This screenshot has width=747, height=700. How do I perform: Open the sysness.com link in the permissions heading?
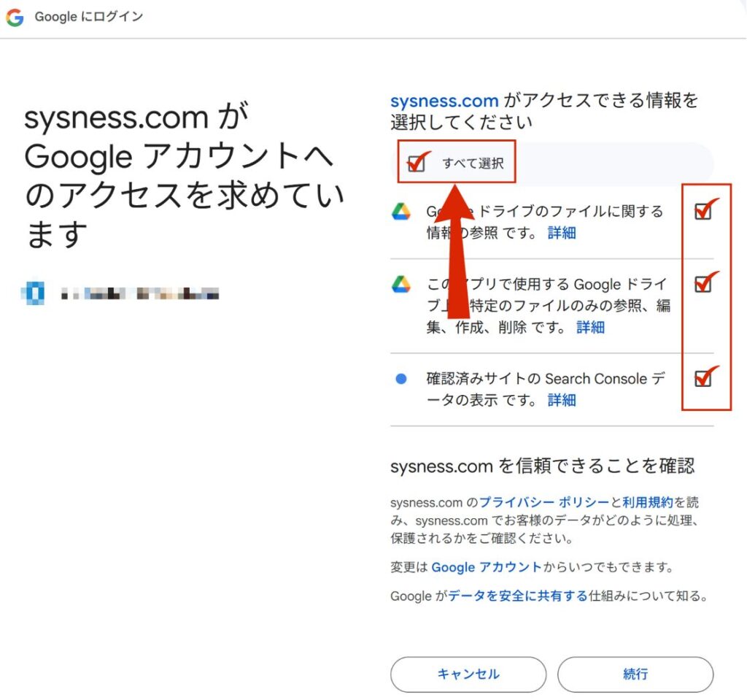point(444,101)
